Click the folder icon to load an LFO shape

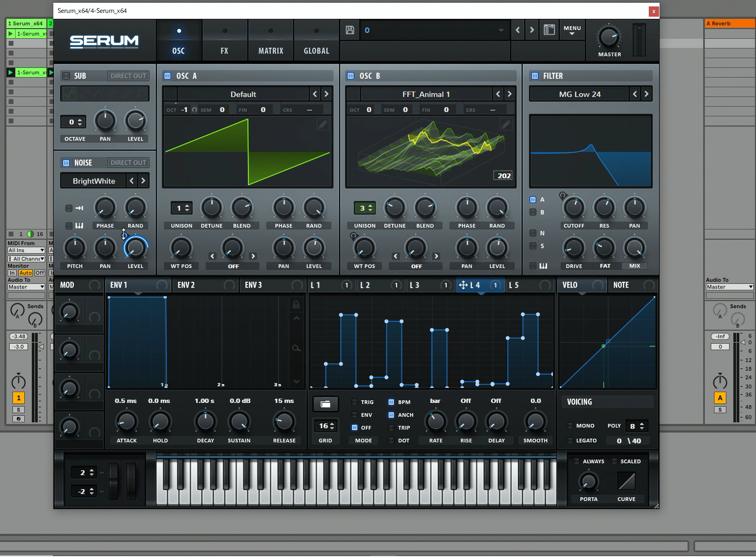pos(325,403)
